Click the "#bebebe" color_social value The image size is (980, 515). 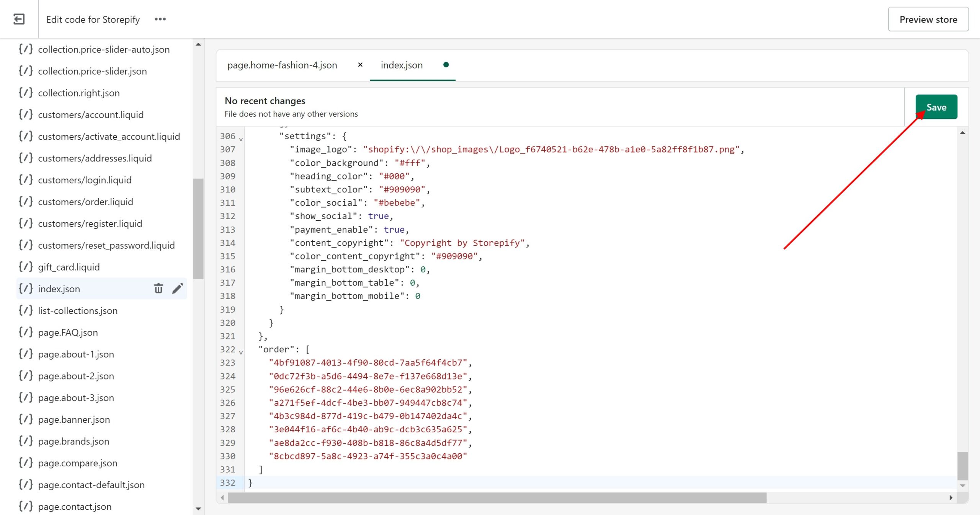(397, 203)
